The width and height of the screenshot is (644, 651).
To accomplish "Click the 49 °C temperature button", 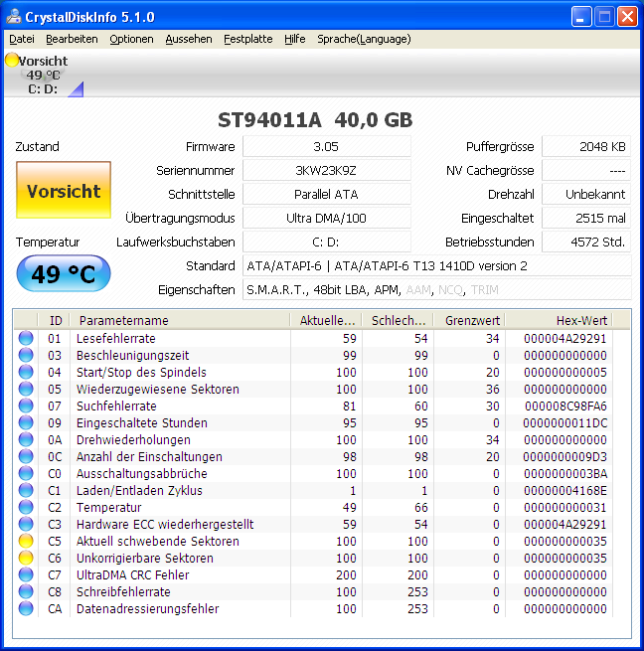I will click(64, 273).
